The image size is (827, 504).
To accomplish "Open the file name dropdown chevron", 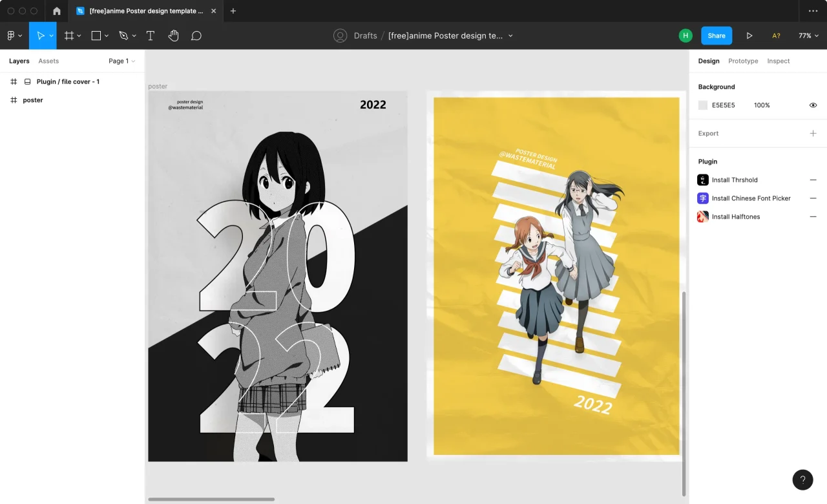I will point(510,36).
